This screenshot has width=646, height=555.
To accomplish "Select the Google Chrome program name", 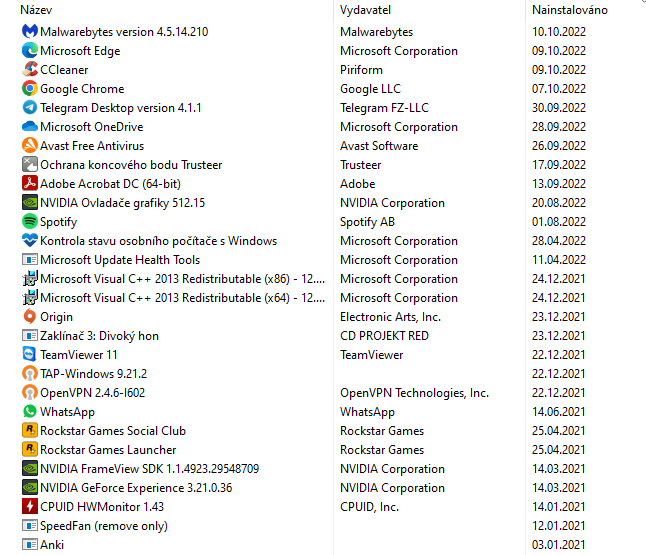I will [82, 89].
